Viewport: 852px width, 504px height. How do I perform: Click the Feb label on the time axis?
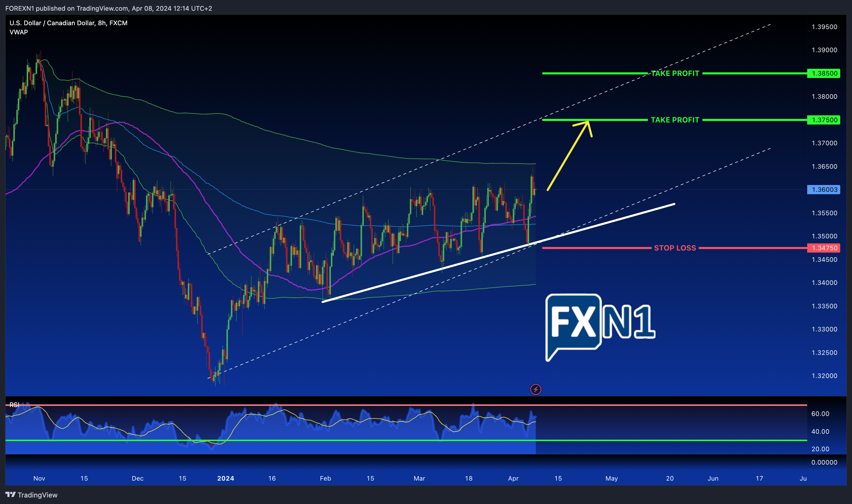click(326, 478)
